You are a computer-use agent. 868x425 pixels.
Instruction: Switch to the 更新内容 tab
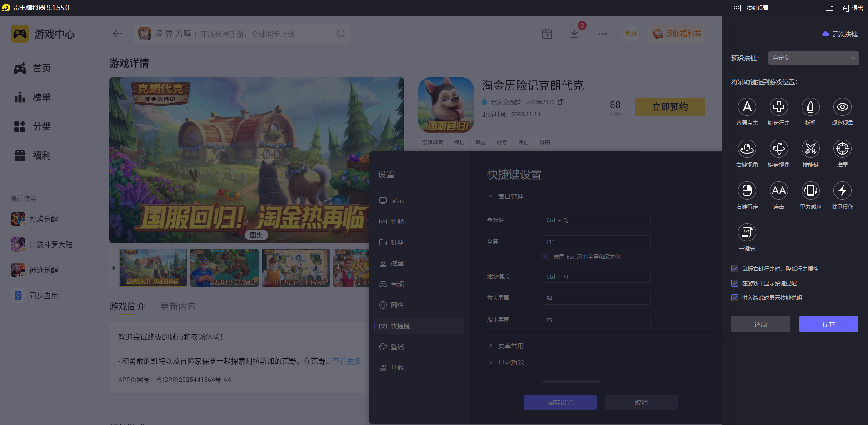tap(178, 306)
